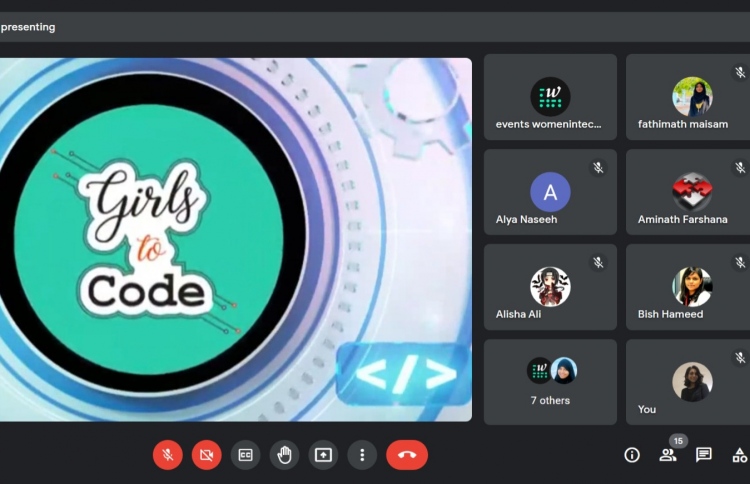Viewport: 750px width, 484px height.
Task: Toggle closed captions
Action: 245,455
